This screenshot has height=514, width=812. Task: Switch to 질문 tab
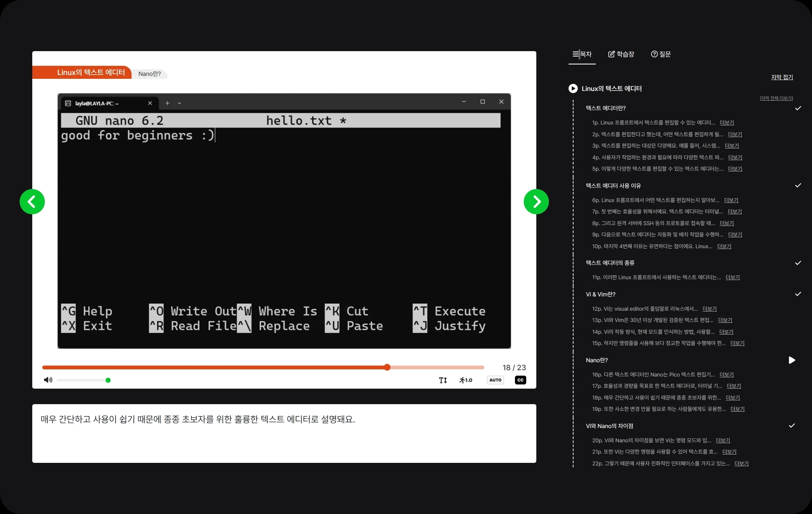[661, 54]
